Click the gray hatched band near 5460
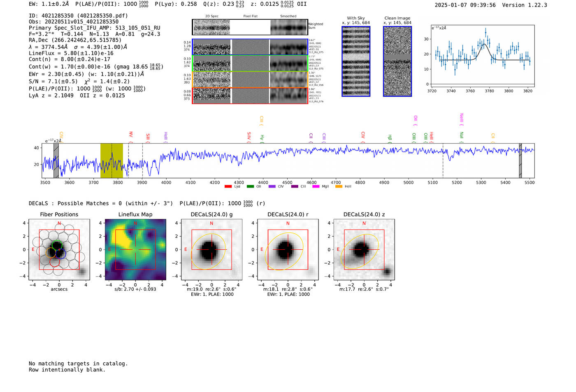 tap(520, 160)
